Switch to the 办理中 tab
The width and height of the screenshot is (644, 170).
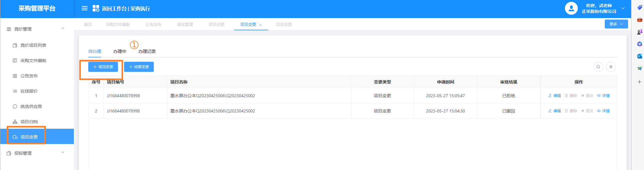pos(119,51)
